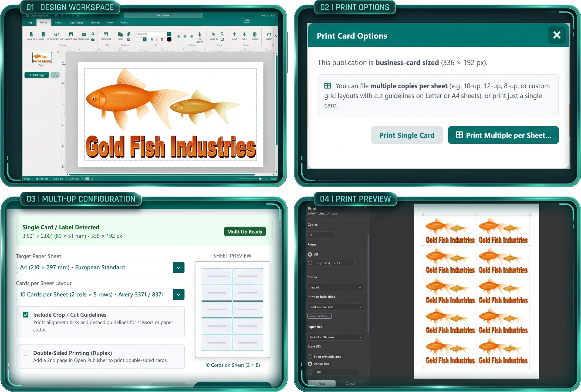Open the Paper size dropdown in print panel

coord(336,337)
